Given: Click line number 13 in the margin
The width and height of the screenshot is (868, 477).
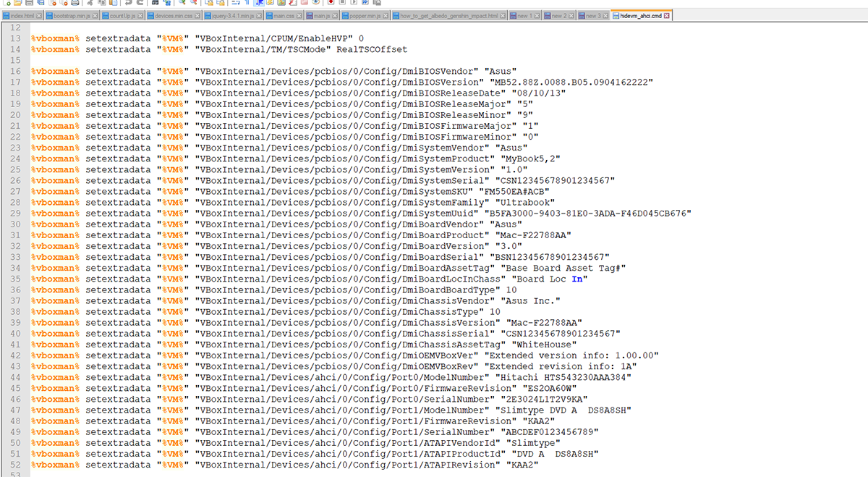Looking at the screenshot, I should tap(15, 38).
